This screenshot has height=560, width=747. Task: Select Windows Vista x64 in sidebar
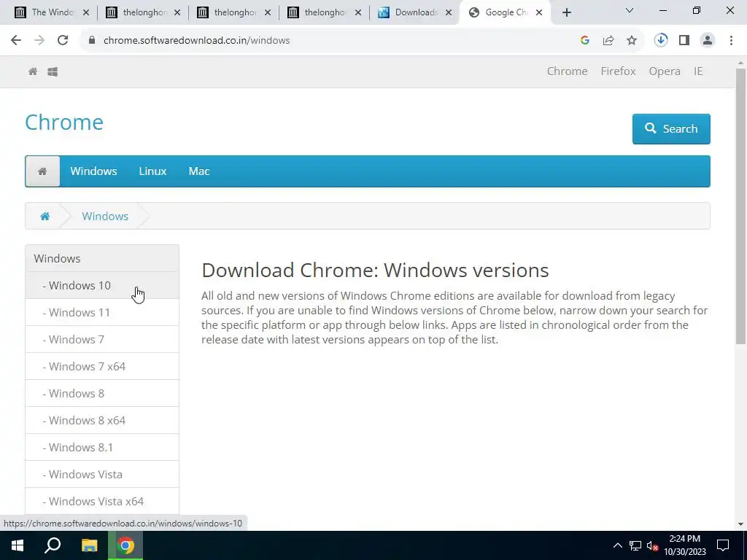click(102, 502)
